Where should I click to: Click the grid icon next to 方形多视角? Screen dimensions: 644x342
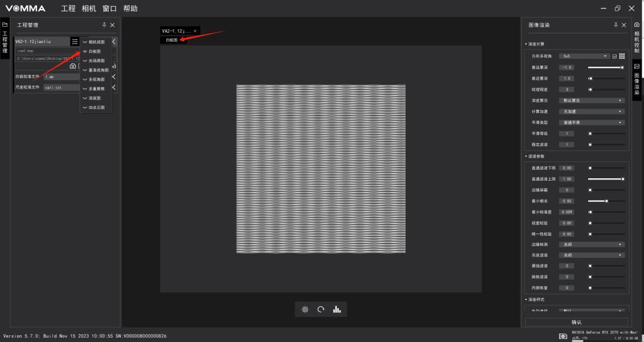coord(622,56)
